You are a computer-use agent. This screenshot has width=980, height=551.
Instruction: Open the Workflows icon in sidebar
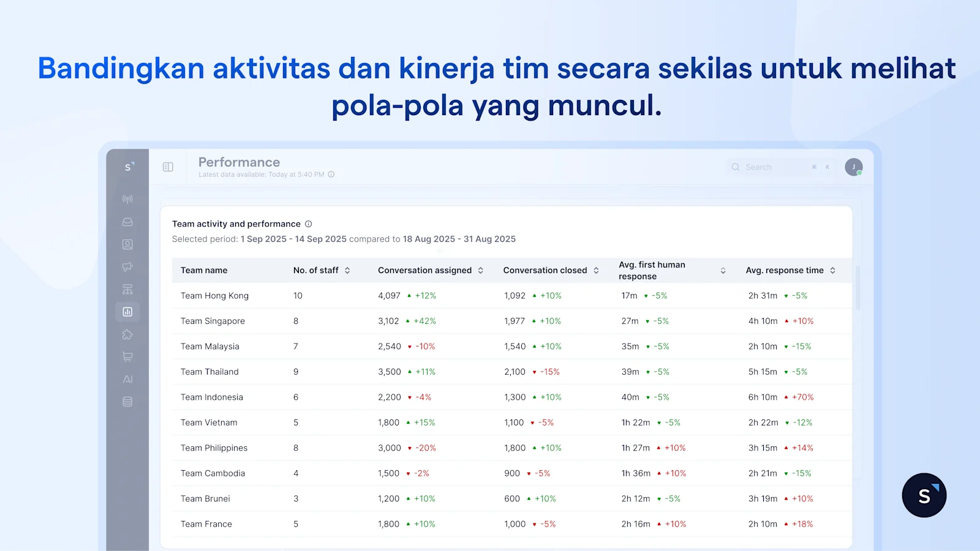127,289
